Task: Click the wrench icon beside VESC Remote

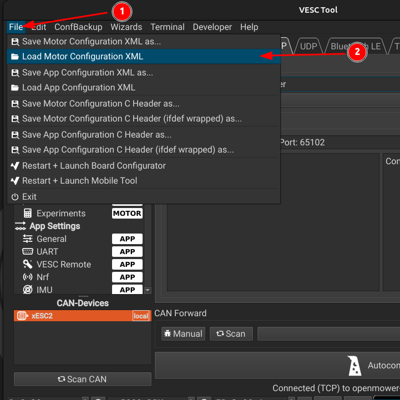Action: pyautogui.click(x=28, y=264)
